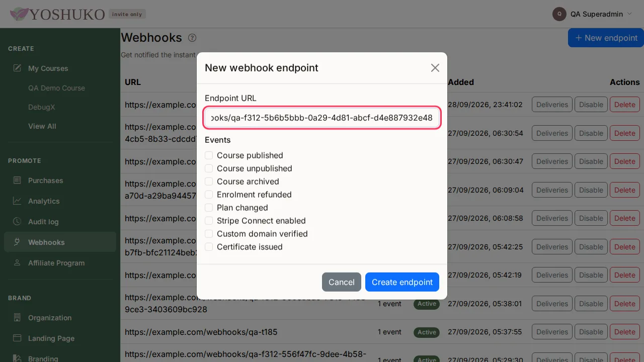This screenshot has height=362, width=644.
Task: Click the Active badge of qa-t185 webhook
Action: click(x=427, y=332)
